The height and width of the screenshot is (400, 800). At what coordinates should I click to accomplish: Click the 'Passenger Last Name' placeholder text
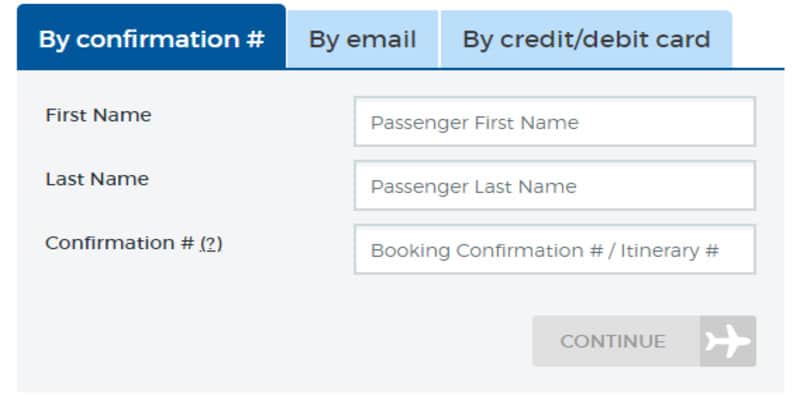(473, 187)
